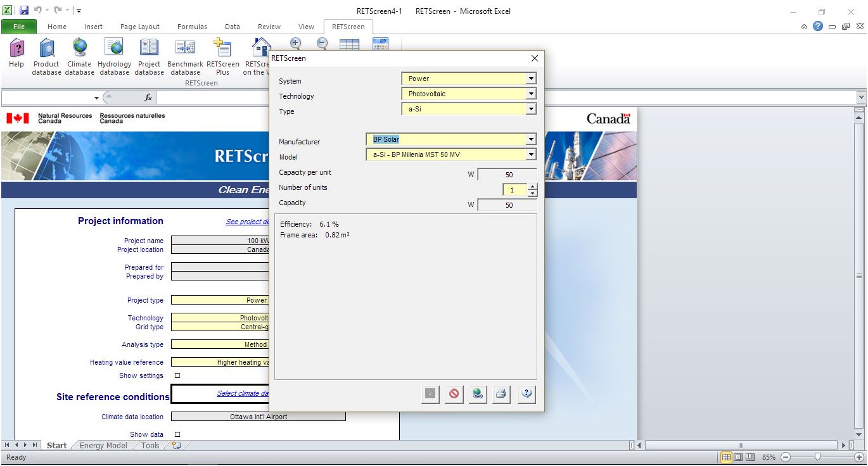Open the Product database
The height and width of the screenshot is (466, 868).
[46, 56]
